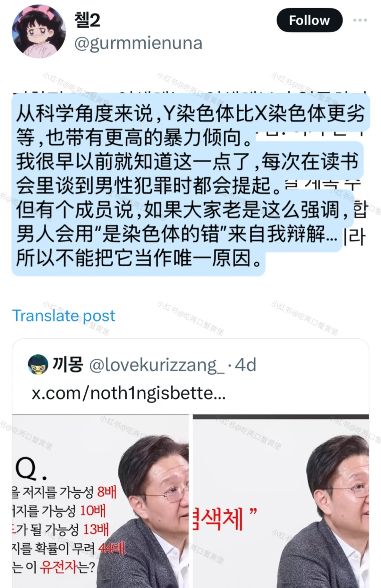381x588 pixels.
Task: Open the left quoted image with Q. text
Action: point(101,501)
